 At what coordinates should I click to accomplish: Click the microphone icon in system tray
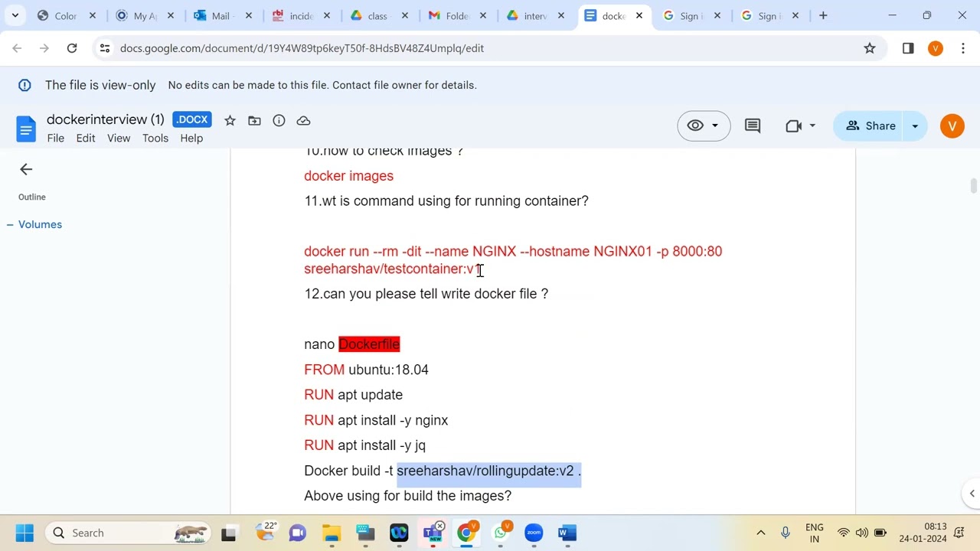pyautogui.click(x=786, y=533)
